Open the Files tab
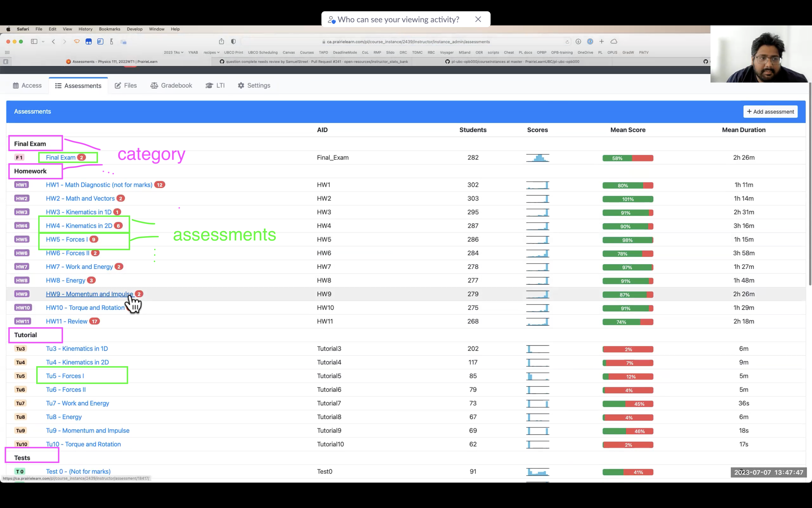 [x=126, y=85]
